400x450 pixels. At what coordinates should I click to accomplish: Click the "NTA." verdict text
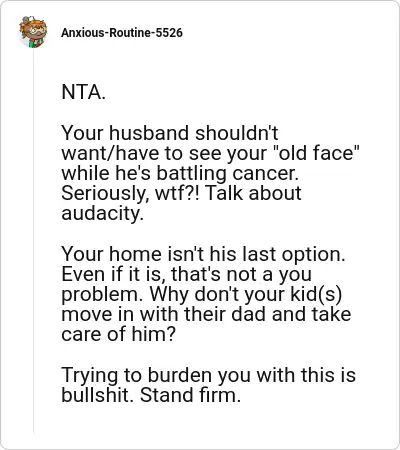point(83,92)
